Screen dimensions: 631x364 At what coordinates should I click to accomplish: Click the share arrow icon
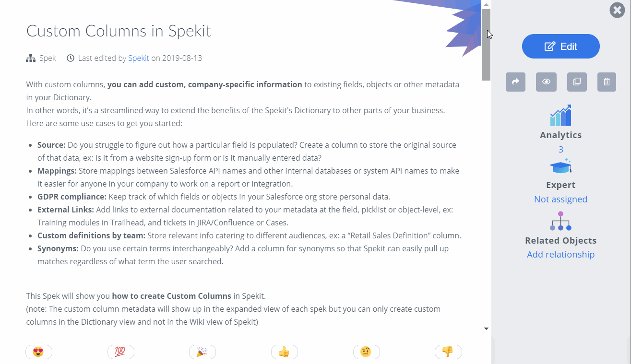(x=515, y=82)
